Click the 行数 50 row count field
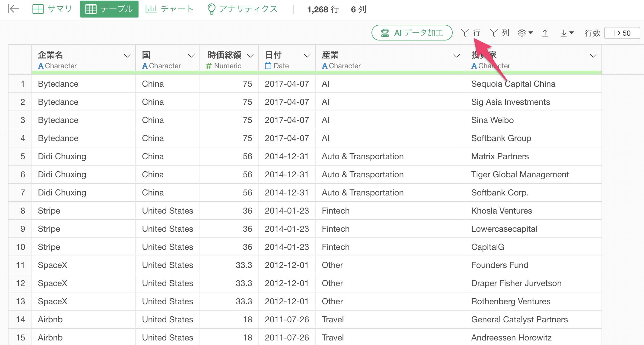The width and height of the screenshot is (644, 345). click(622, 33)
